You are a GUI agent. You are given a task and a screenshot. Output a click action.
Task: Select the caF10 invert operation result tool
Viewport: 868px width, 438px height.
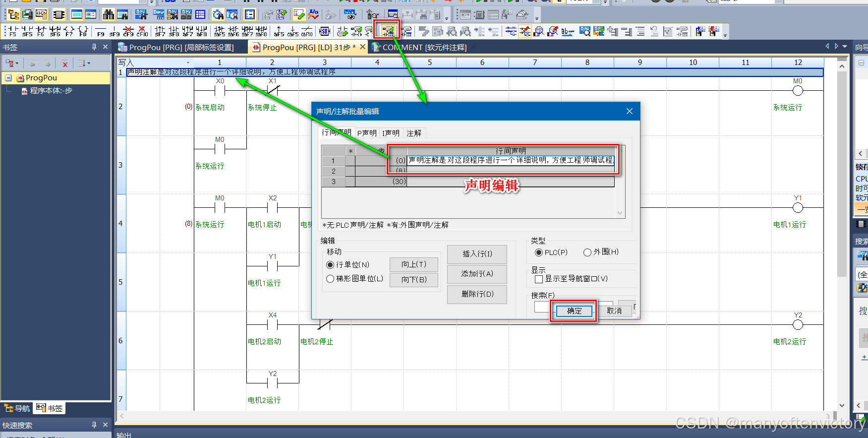point(307,31)
